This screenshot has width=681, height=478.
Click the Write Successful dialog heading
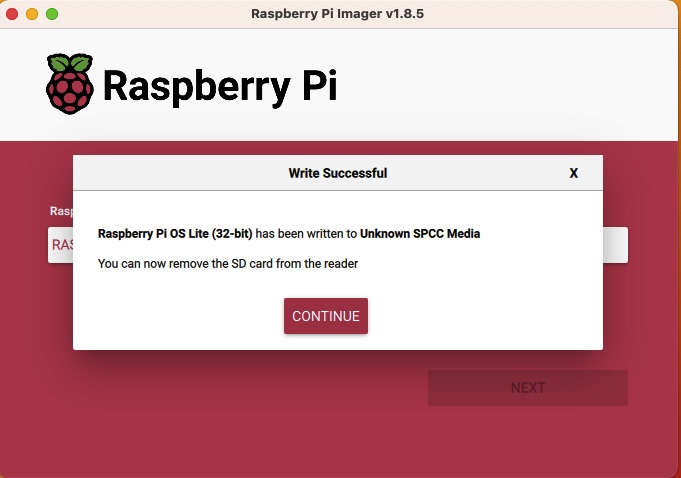[x=337, y=173]
